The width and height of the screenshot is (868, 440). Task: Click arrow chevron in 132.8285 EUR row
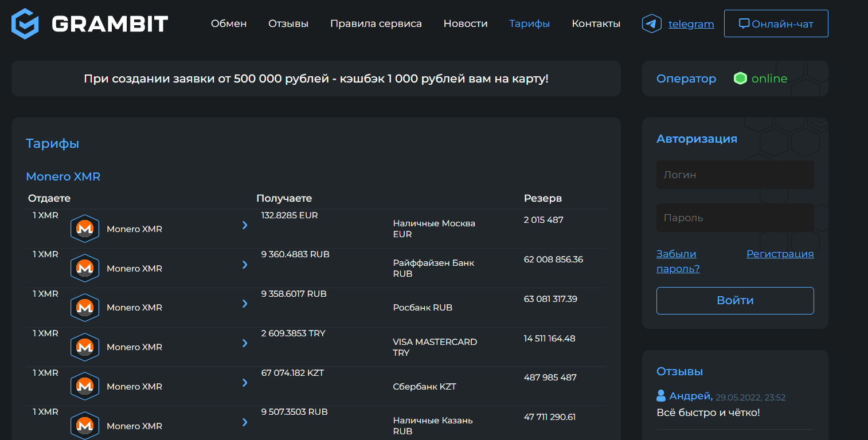point(245,225)
